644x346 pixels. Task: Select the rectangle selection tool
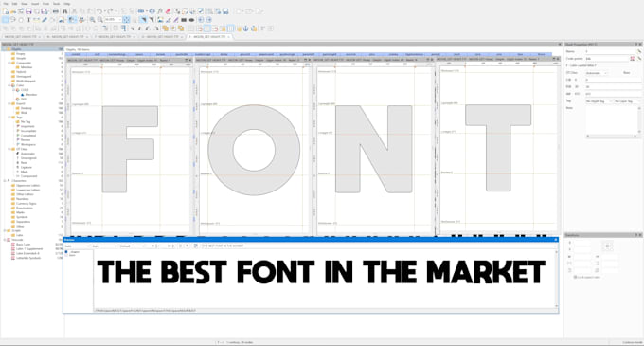(x=6, y=20)
